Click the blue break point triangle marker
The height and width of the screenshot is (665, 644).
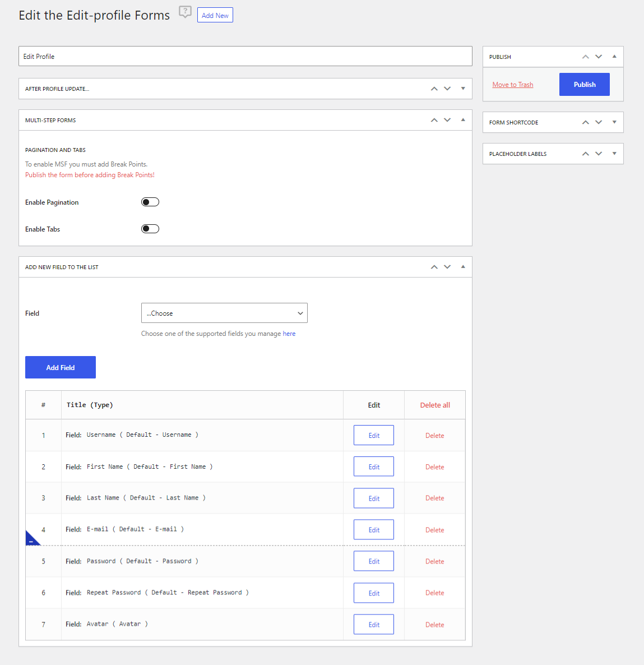tap(32, 538)
